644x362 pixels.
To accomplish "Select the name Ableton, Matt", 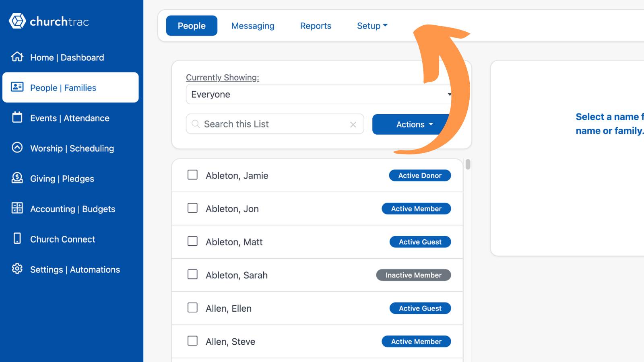I will pos(234,242).
